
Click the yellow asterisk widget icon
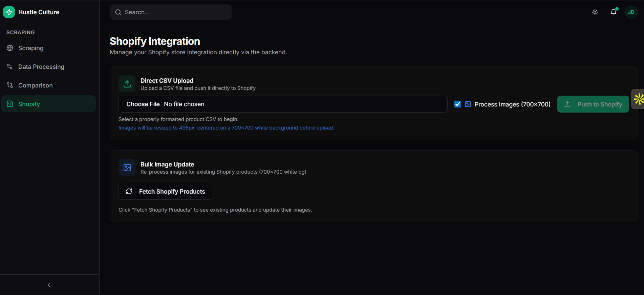coord(638,99)
